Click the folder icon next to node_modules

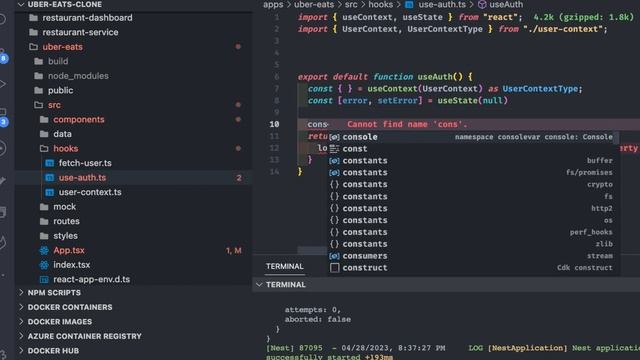coord(39,76)
